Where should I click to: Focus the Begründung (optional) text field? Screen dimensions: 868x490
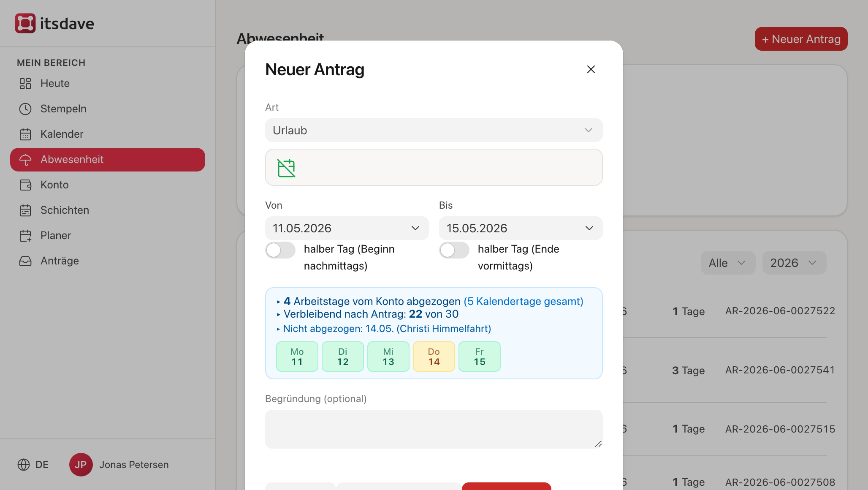point(434,429)
